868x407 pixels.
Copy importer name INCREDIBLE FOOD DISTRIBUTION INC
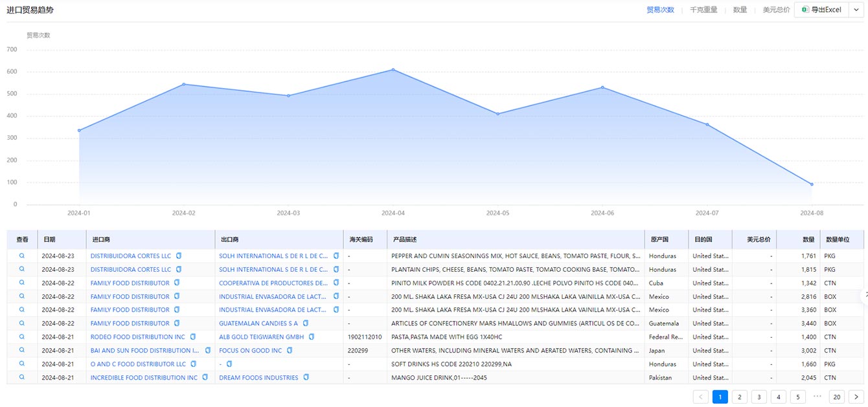[x=205, y=377]
